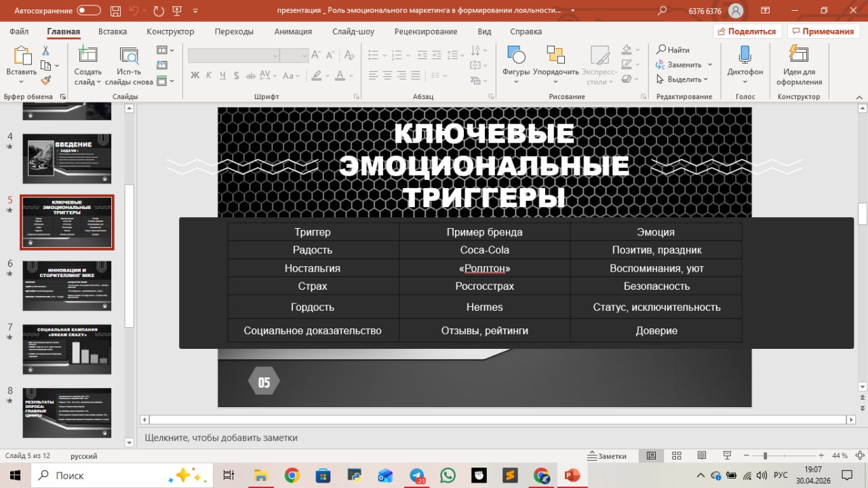This screenshot has width=868, height=488.
Task: Switch to the Переходы tab
Action: [x=234, y=31]
